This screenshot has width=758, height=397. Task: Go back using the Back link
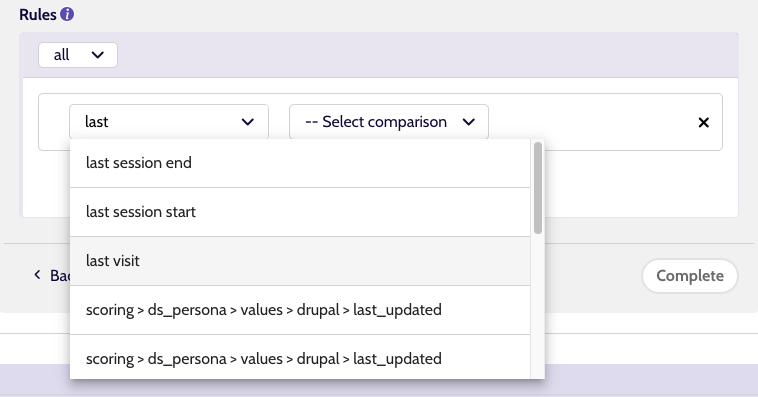click(x=53, y=276)
